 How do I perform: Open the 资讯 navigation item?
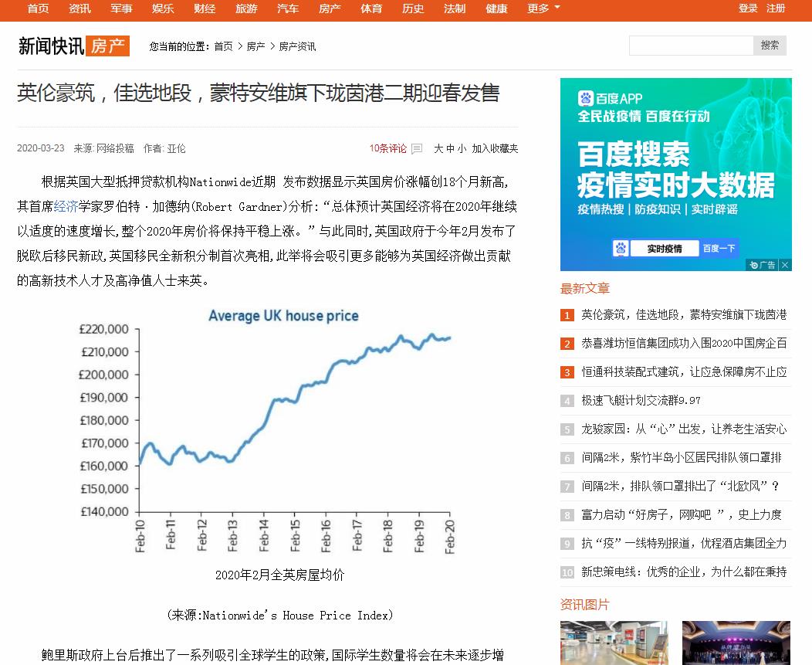click(80, 8)
